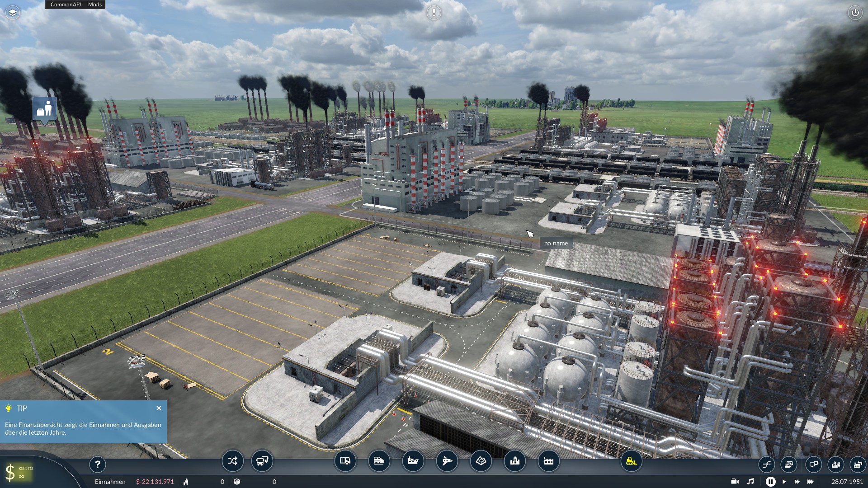Open the line manager shuffle icon
The width and height of the screenshot is (868, 488).
point(232,461)
